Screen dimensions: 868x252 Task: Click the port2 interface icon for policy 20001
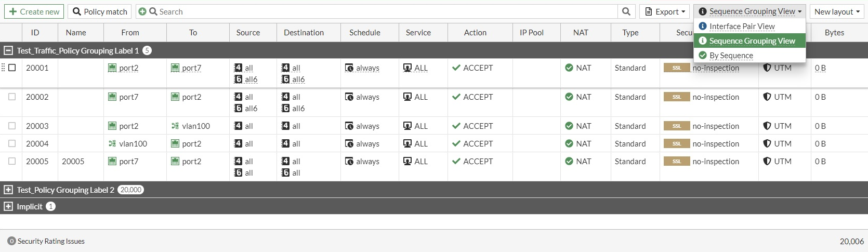pyautogui.click(x=112, y=68)
